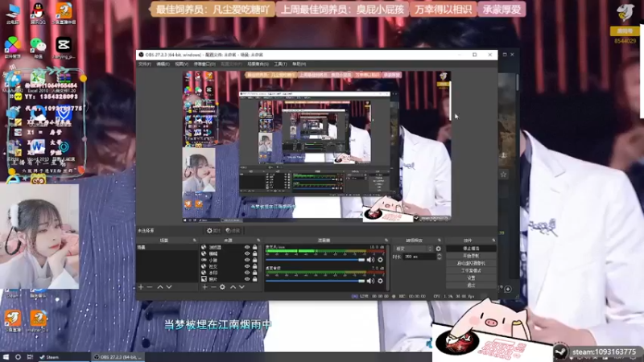Enable 工作室模式 studio mode button

coord(471,270)
